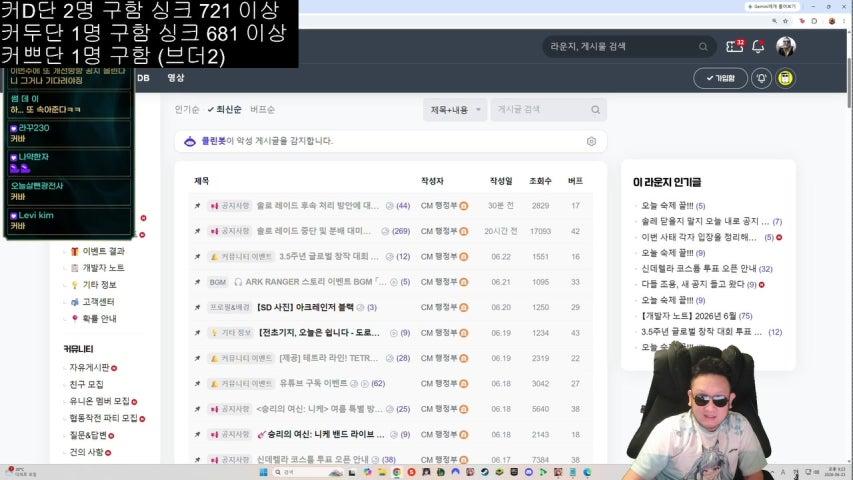Viewport: 853px width, 480px height.
Task: Select the checked 최신순 sort option
Action: (x=225, y=109)
